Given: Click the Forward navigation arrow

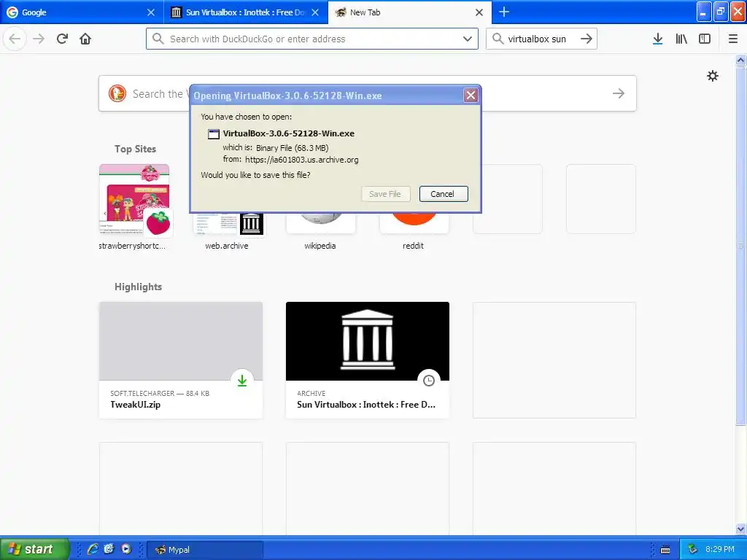Looking at the screenshot, I should [39, 39].
